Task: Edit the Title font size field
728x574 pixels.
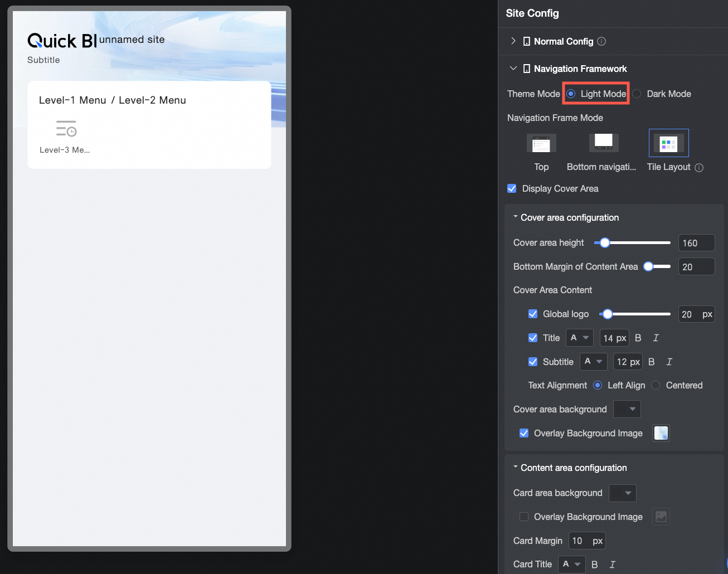Action: [x=614, y=338]
